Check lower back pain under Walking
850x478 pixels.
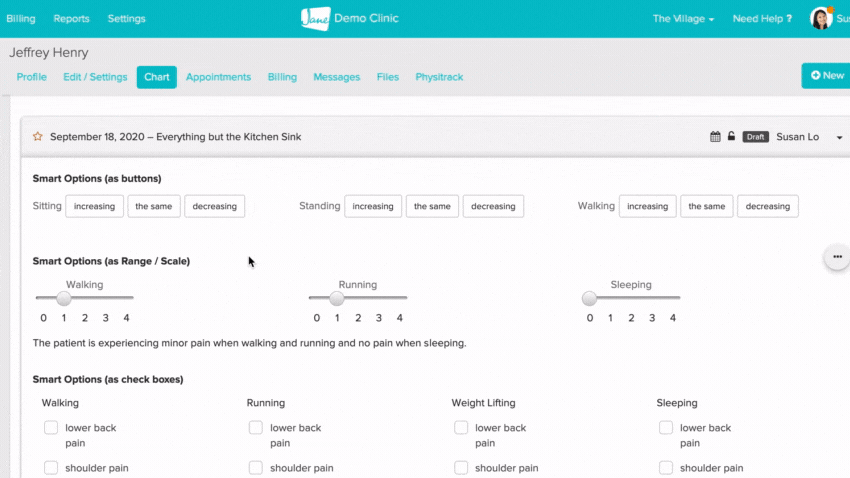click(x=51, y=428)
